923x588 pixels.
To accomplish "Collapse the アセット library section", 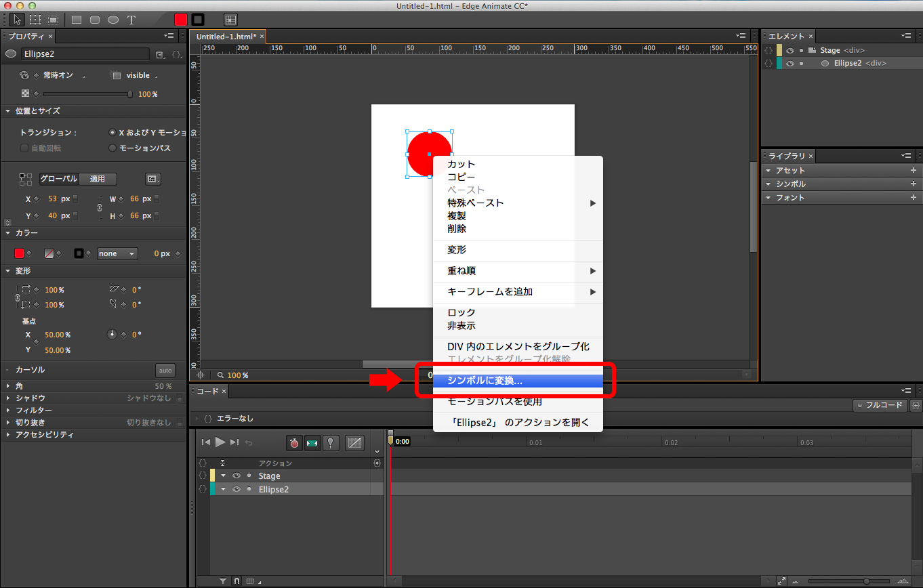I will click(x=768, y=171).
